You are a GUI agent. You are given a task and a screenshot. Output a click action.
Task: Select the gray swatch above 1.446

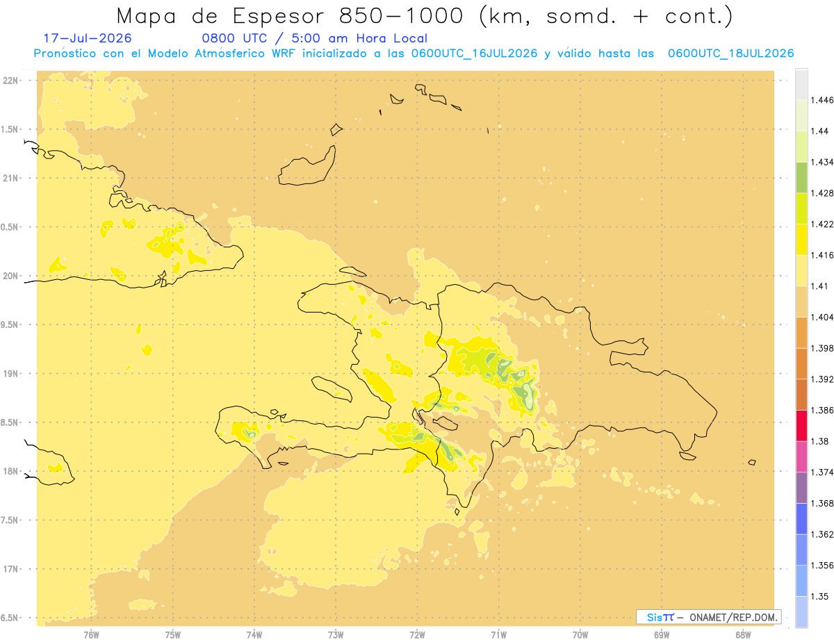point(801,85)
